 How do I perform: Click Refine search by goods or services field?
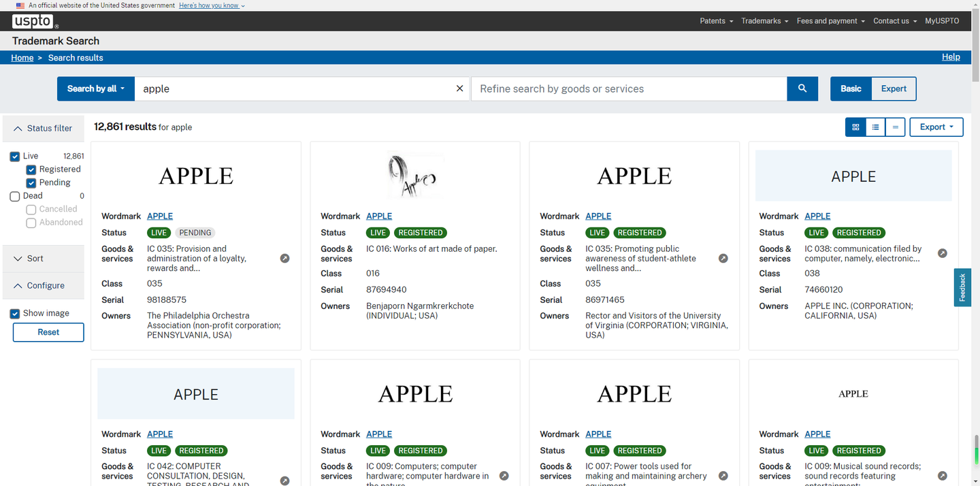click(629, 88)
